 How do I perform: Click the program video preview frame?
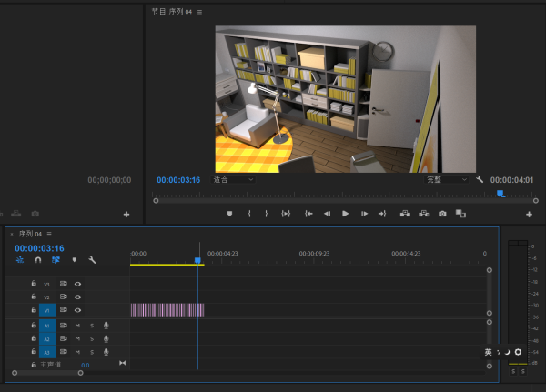[346, 99]
